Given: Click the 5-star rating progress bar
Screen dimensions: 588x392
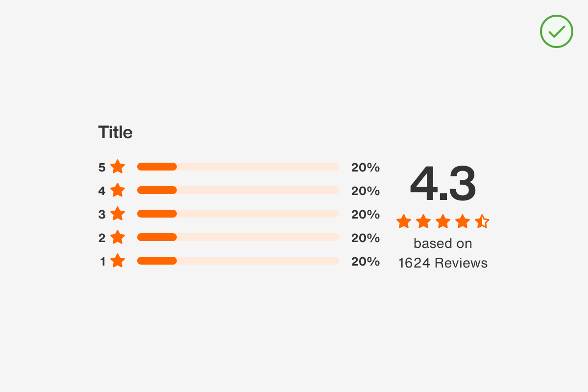Looking at the screenshot, I should [238, 167].
